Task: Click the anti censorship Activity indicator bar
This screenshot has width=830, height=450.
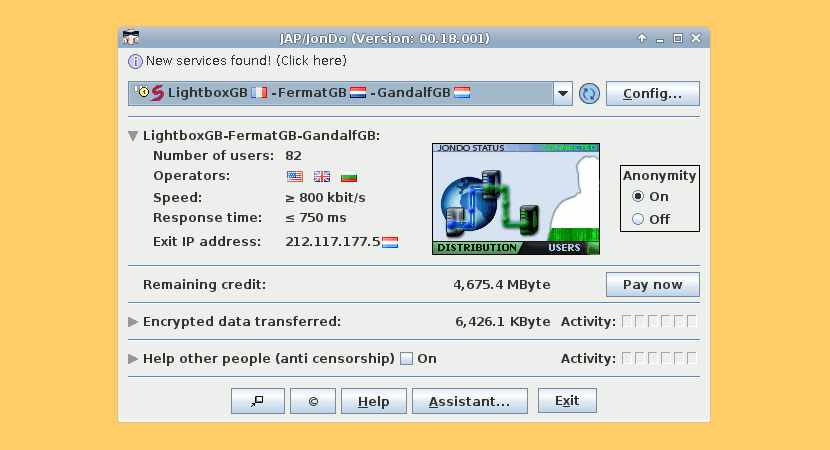Action: (659, 358)
